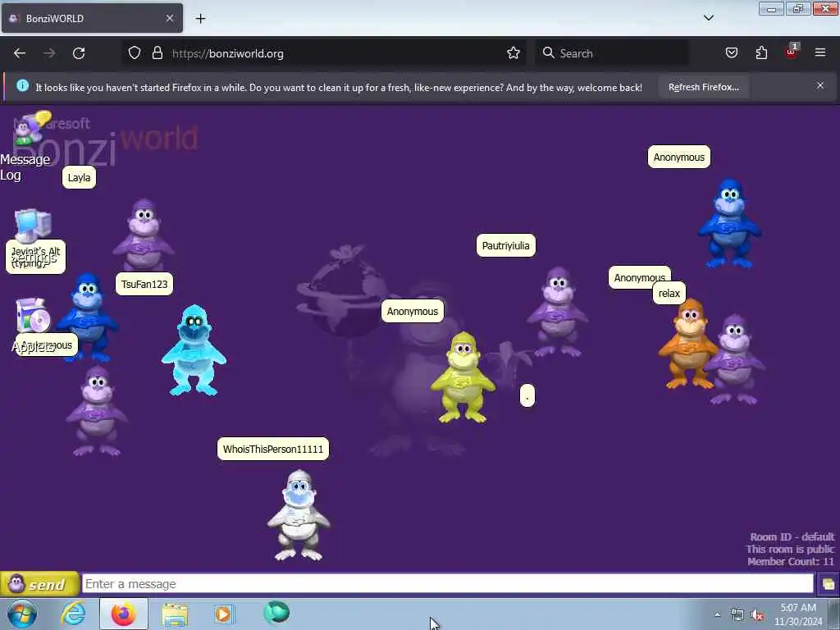Select the cyan Bonzi character

(x=194, y=351)
